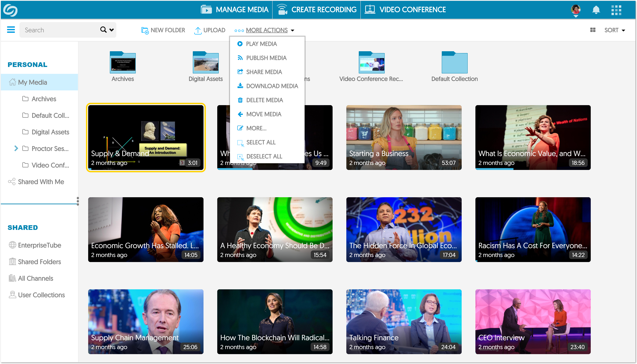Open the apps grid icon

[x=616, y=10]
